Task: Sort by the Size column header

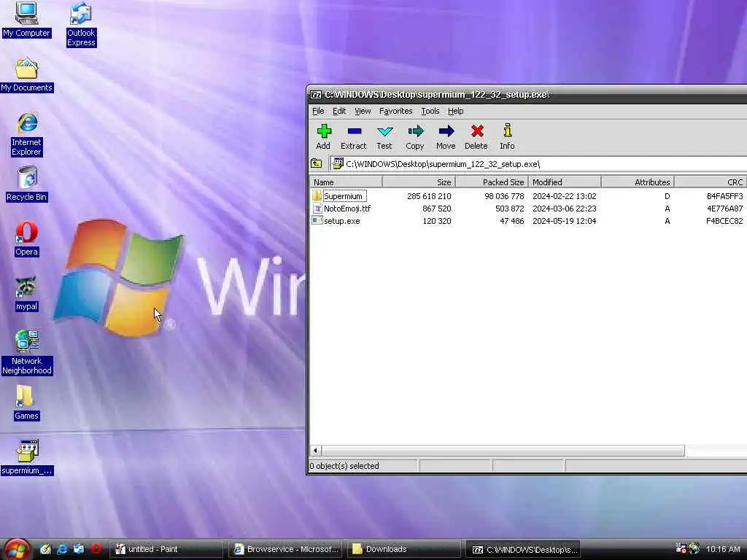Action: (x=419, y=182)
